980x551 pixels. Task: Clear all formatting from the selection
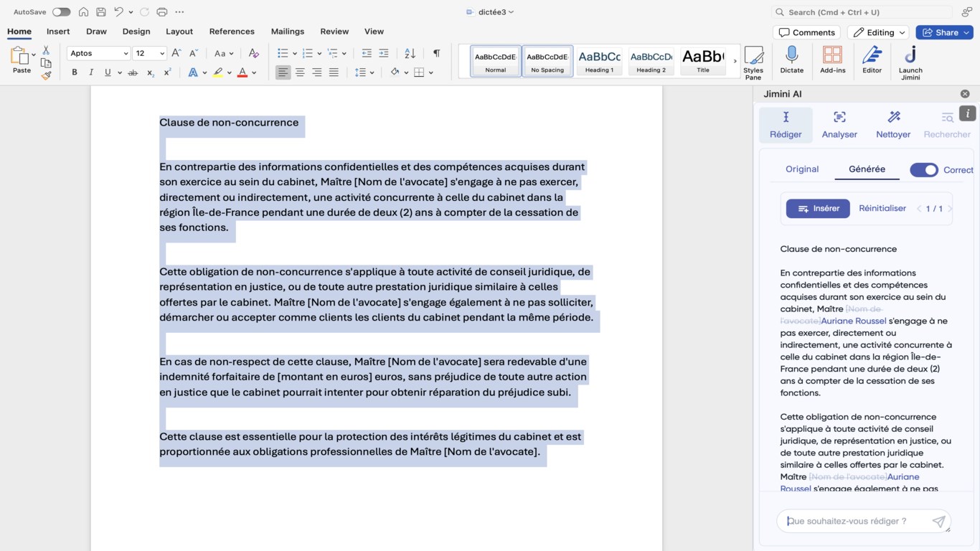[x=253, y=53]
